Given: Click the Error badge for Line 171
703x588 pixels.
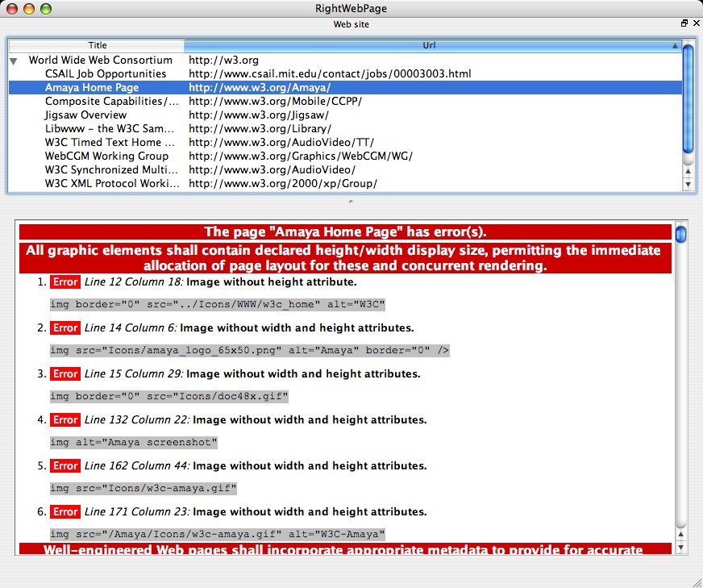Looking at the screenshot, I should click(65, 511).
